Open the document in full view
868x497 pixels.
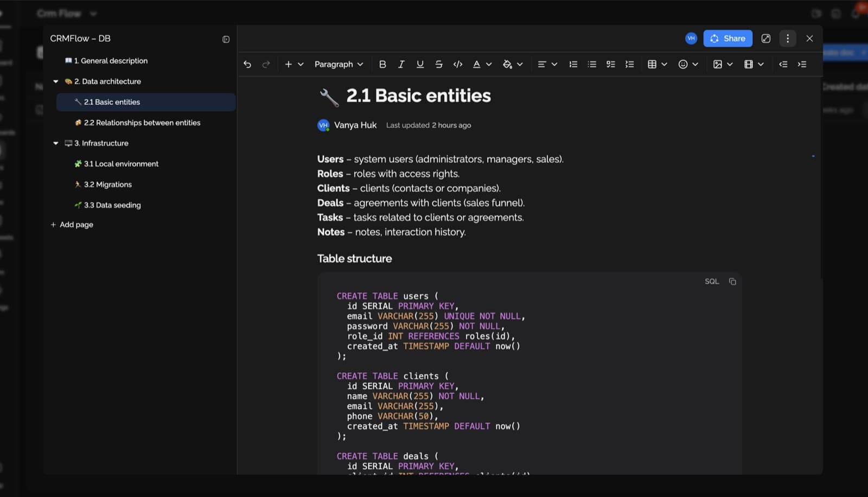pyautogui.click(x=765, y=39)
